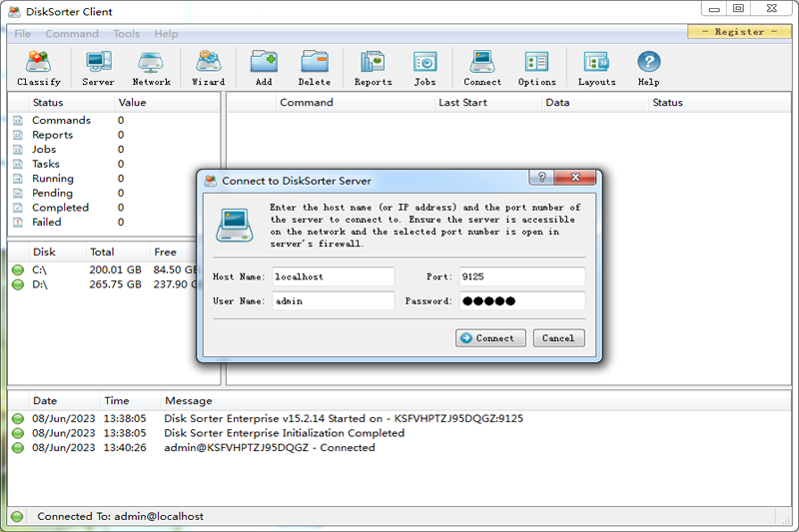The width and height of the screenshot is (799, 532).
Task: Click the Classify toolbar icon
Action: [39, 68]
